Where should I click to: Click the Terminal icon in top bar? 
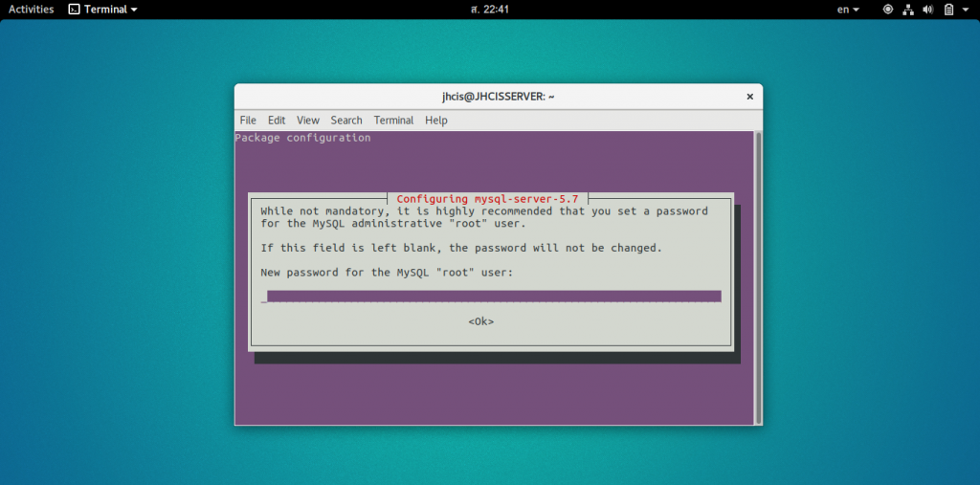click(75, 10)
